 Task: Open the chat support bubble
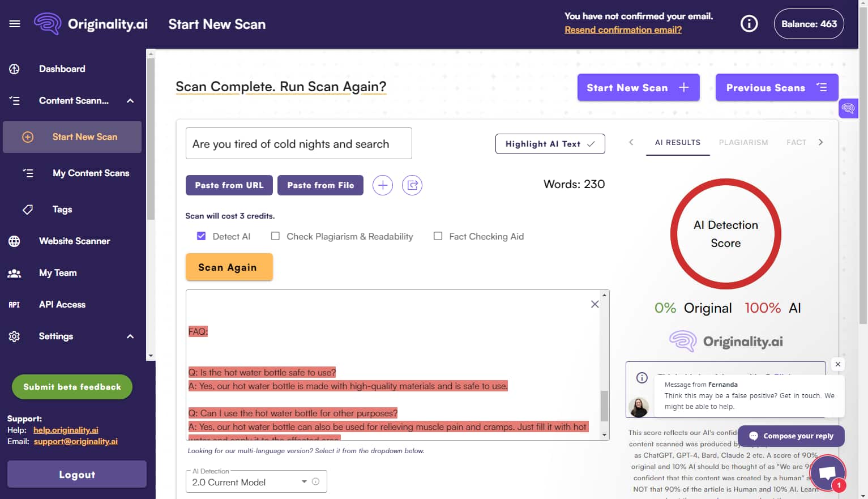(827, 472)
